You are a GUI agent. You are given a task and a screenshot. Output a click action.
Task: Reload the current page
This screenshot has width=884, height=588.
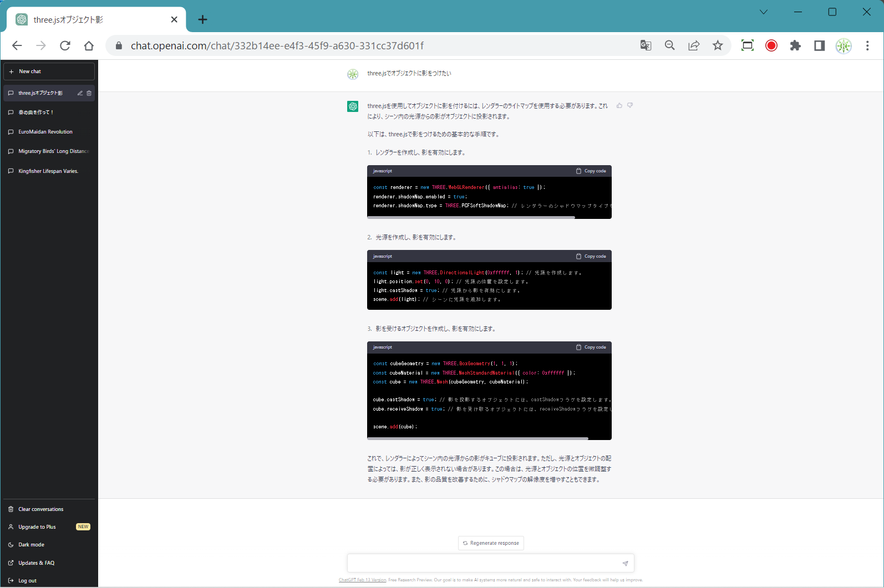65,45
